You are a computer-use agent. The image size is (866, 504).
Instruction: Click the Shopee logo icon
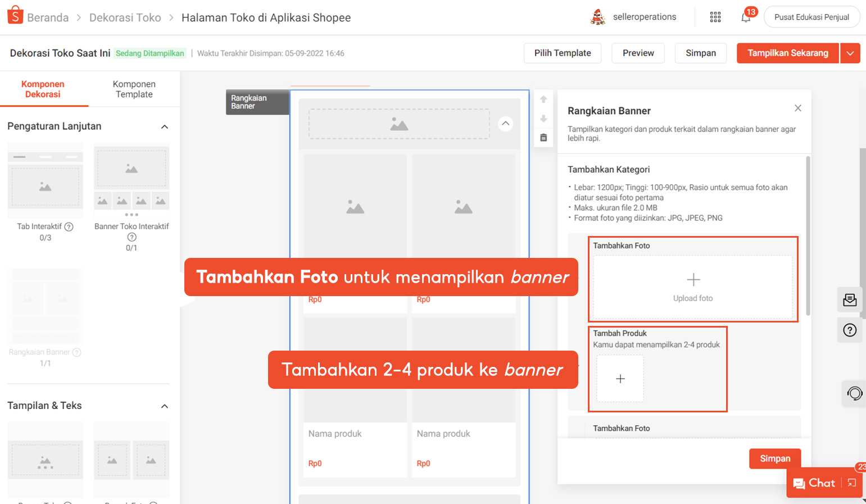(x=15, y=16)
